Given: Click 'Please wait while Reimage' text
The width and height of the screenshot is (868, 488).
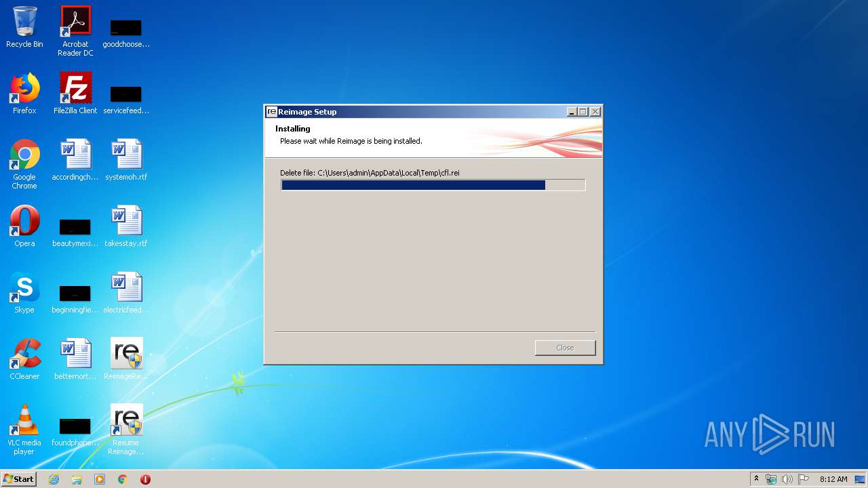Looking at the screenshot, I should point(351,141).
